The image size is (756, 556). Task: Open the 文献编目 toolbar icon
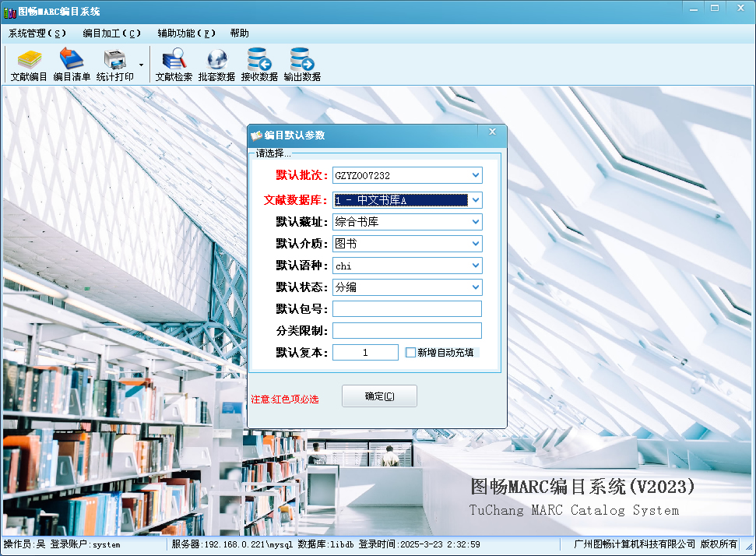29,60
